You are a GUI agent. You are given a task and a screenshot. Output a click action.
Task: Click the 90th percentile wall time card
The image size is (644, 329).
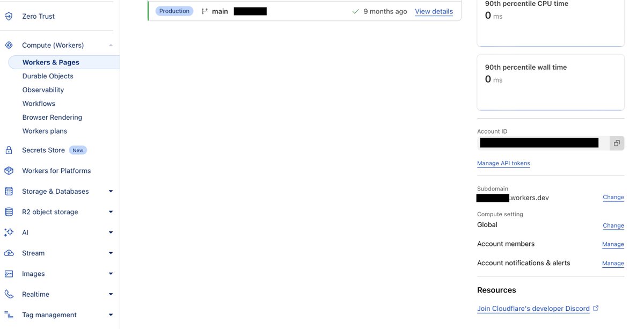[551, 82]
